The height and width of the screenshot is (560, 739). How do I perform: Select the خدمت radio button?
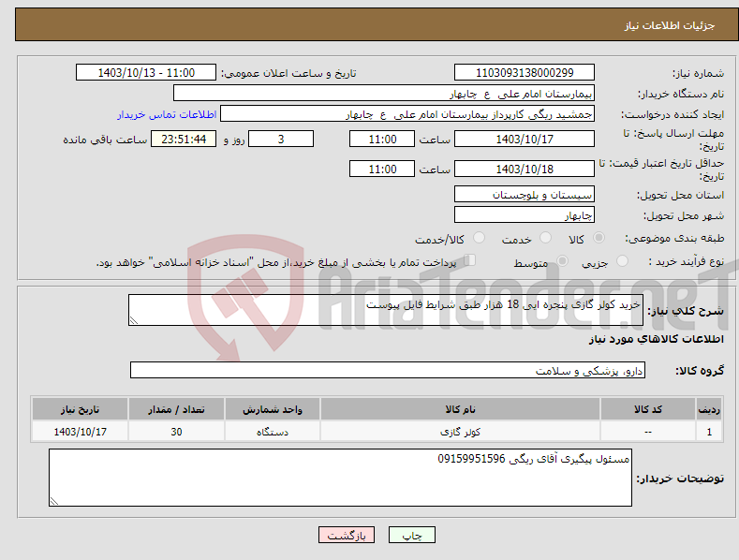[545, 238]
